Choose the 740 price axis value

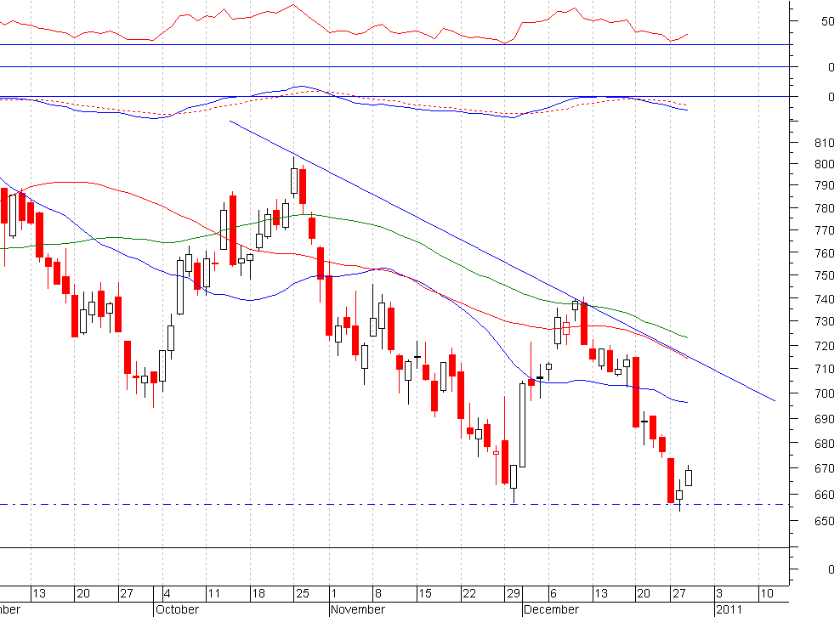(x=824, y=299)
